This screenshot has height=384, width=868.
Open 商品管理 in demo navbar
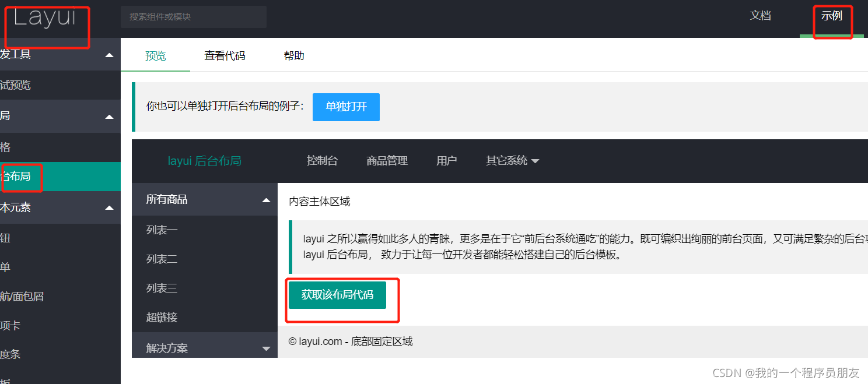387,161
